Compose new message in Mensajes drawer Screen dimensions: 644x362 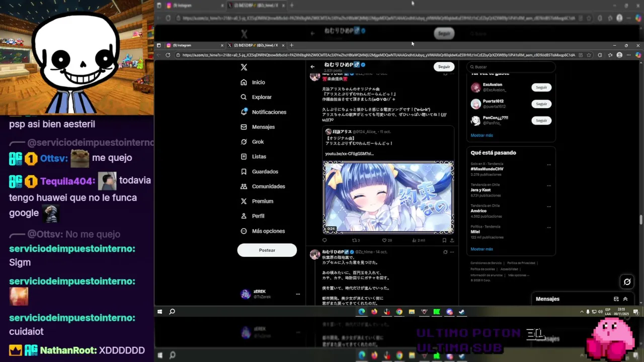pyautogui.click(x=616, y=299)
